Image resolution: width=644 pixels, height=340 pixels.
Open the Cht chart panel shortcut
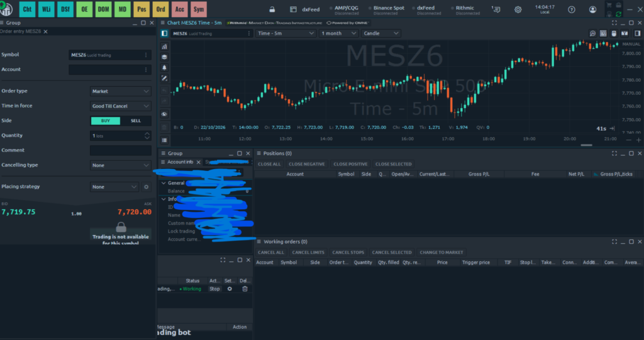(27, 9)
